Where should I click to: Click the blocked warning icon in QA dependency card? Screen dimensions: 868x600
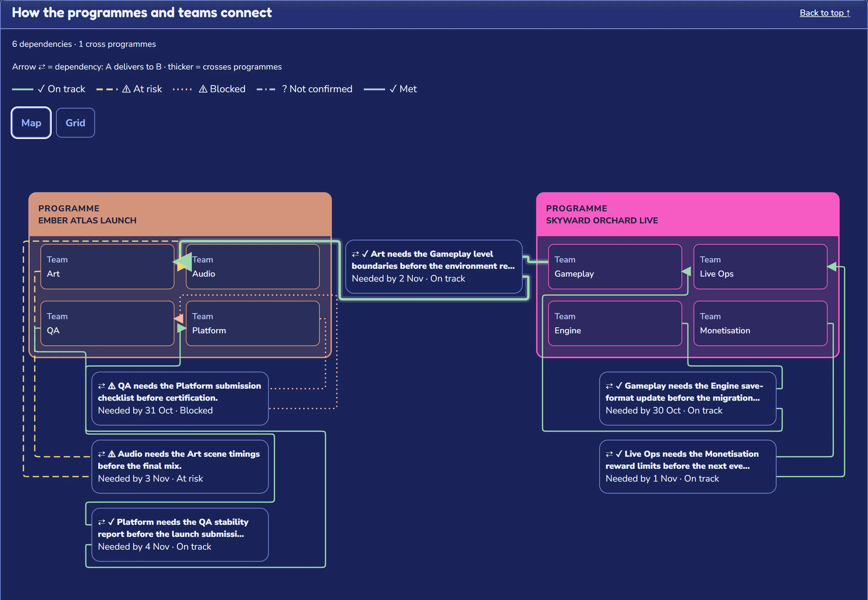(112, 386)
